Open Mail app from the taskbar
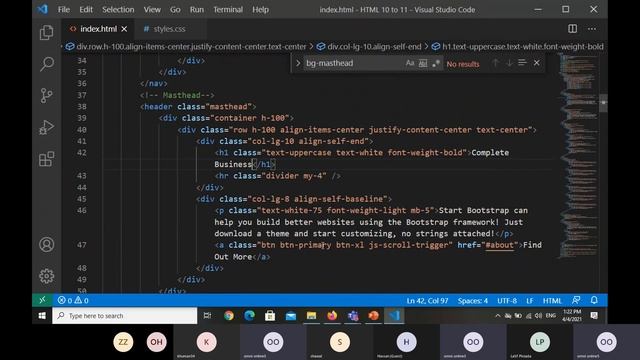 (291, 316)
